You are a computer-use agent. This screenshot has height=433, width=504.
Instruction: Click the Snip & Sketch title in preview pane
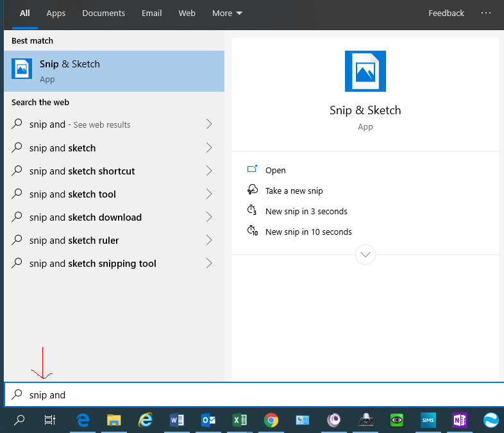365,110
